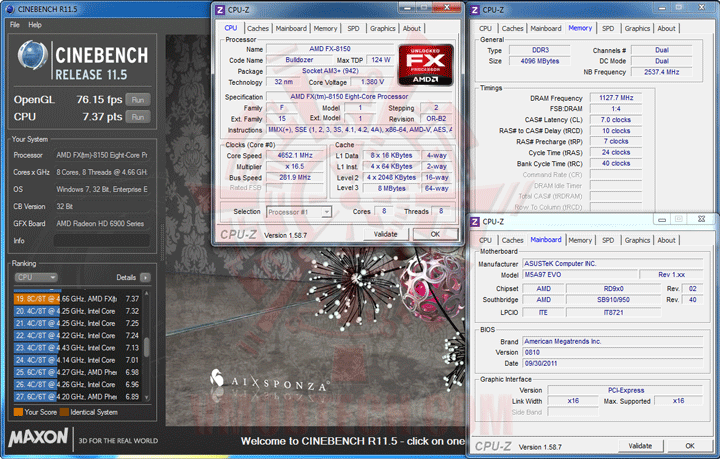Viewport: 720px width, 459px height.
Task: Select ranking row 19 AMD FX 7.37
Action: [77, 299]
